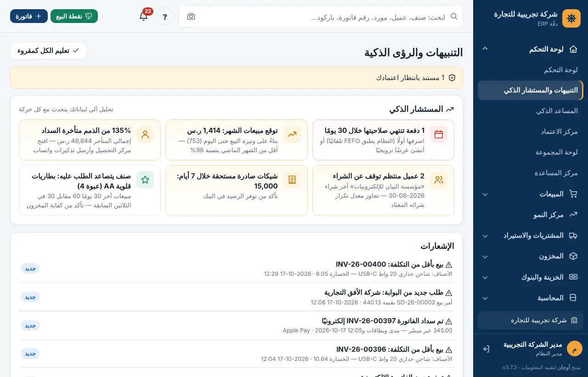Go to مركز الاعتماد in sidebar
The width and height of the screenshot is (588, 377).
click(531, 131)
